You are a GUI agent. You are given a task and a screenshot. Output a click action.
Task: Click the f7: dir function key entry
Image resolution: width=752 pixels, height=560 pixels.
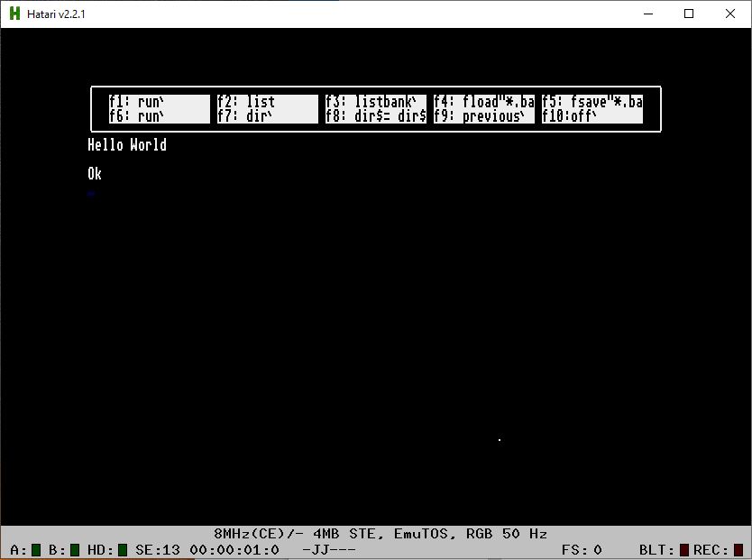(x=244, y=116)
